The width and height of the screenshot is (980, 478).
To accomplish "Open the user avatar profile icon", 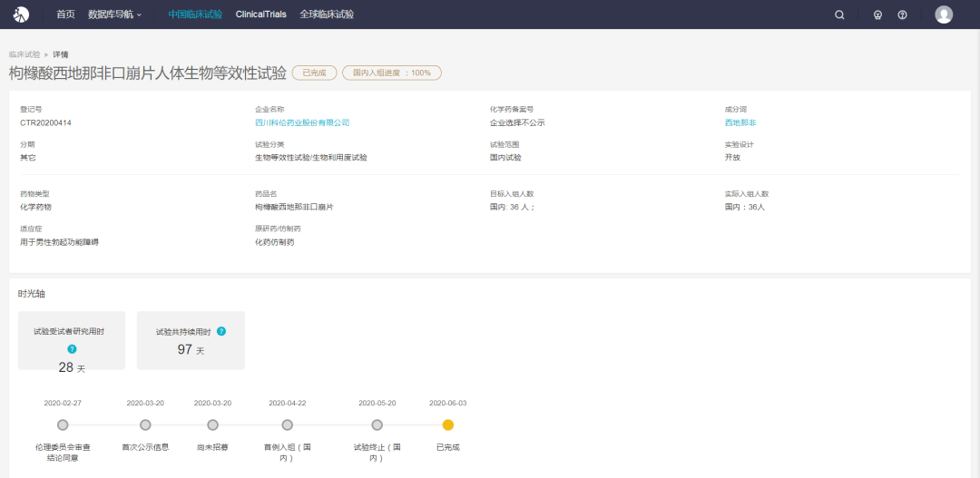I will coord(944,15).
